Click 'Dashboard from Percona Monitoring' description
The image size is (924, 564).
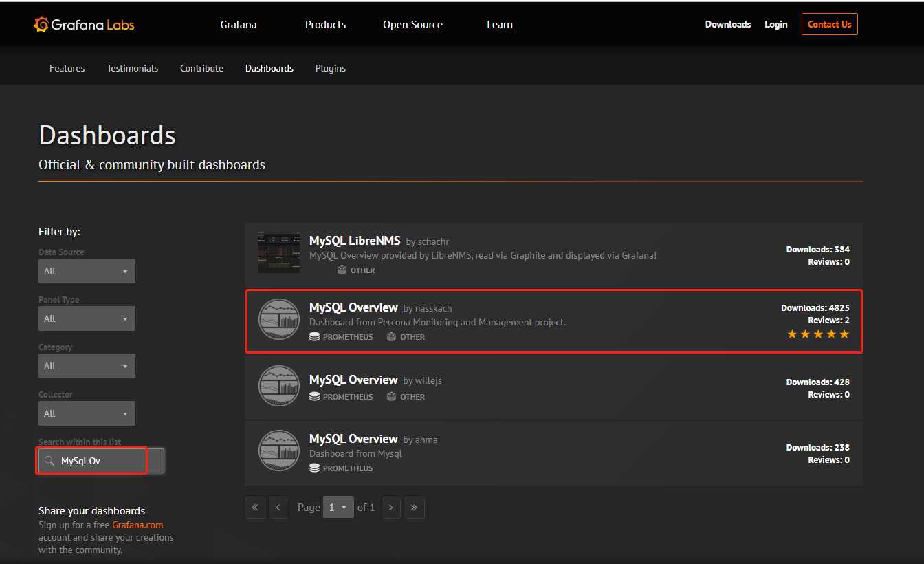(x=437, y=322)
